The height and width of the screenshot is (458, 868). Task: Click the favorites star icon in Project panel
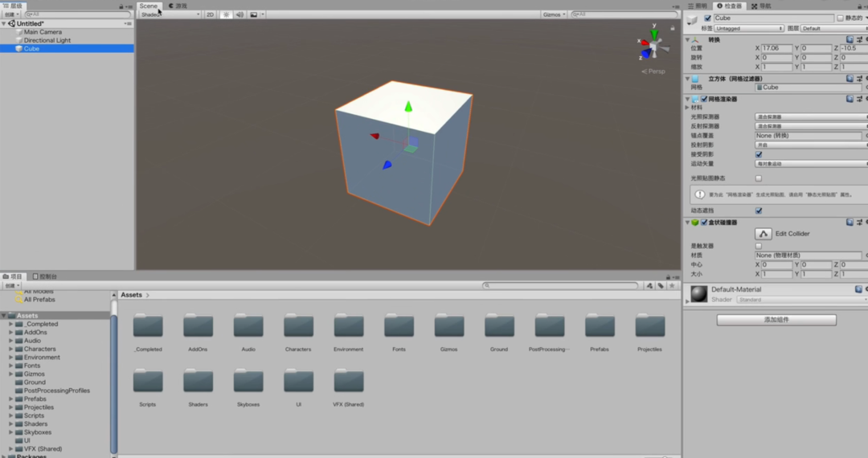[x=672, y=285]
